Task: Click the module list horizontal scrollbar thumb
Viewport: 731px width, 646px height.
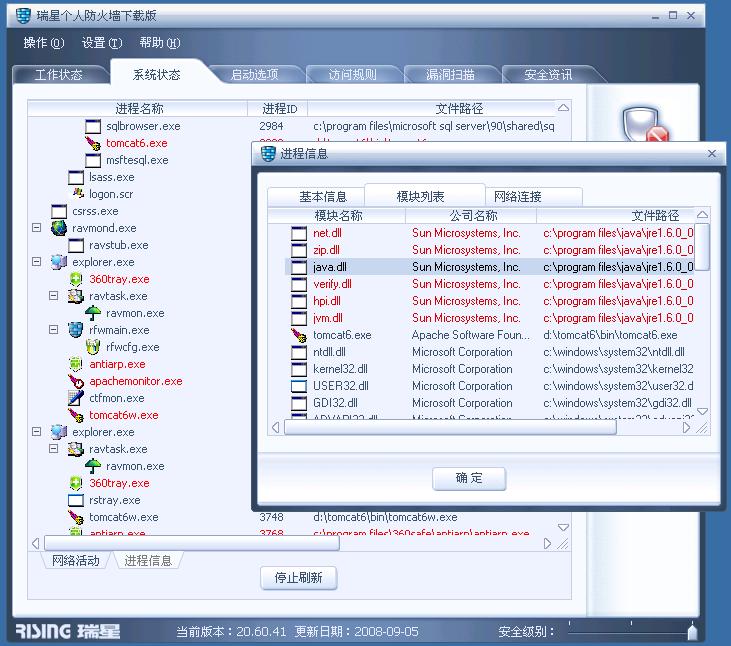Action: [450, 427]
